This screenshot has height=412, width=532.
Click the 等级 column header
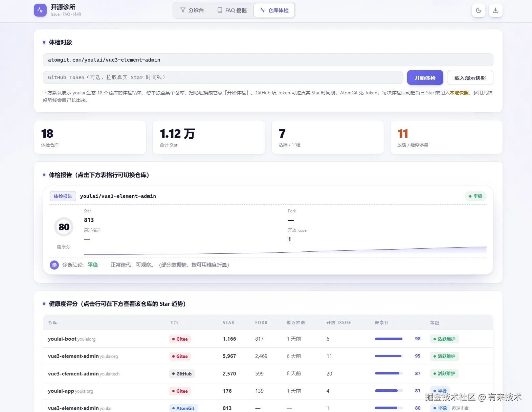(x=435, y=323)
